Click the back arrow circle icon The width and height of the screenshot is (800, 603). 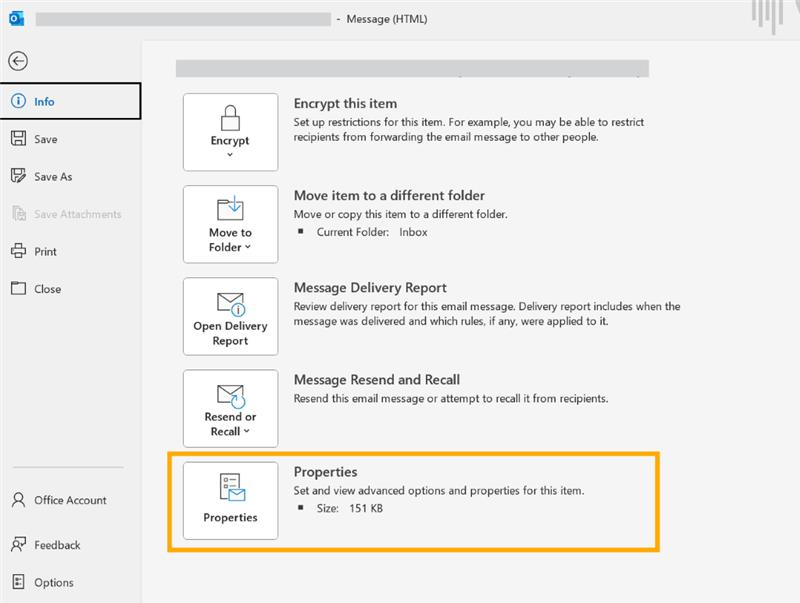[18, 61]
